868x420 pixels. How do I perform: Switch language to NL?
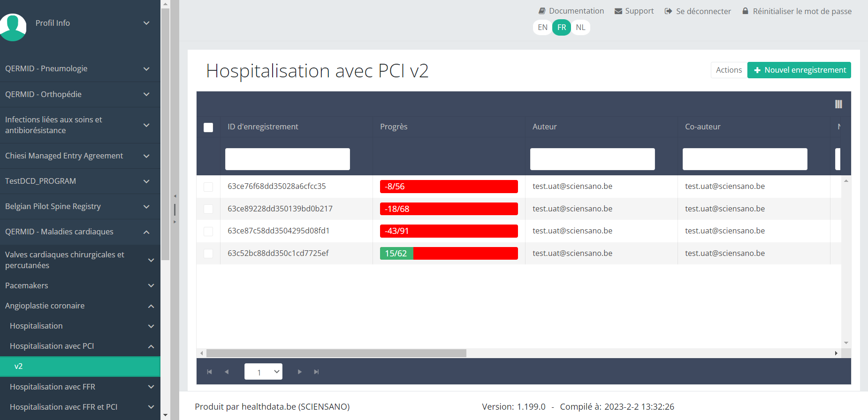coord(580,27)
